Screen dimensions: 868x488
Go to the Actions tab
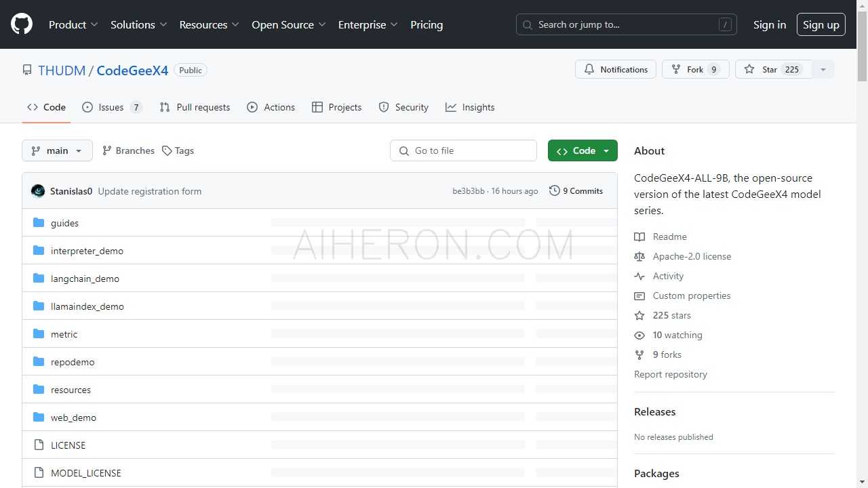click(x=271, y=107)
